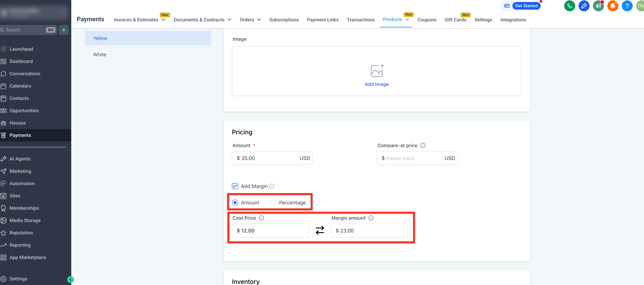Click the lightning bolt quick actions icon
The width and height of the screenshot is (644, 285).
pyautogui.click(x=64, y=30)
